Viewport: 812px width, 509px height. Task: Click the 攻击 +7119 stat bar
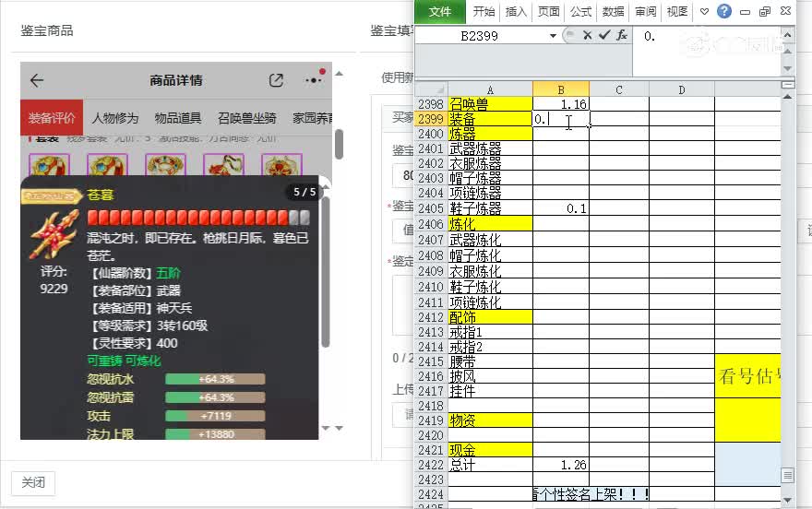[215, 416]
